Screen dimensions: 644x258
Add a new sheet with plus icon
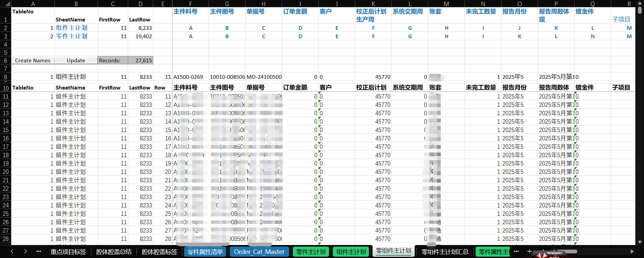(x=529, y=251)
